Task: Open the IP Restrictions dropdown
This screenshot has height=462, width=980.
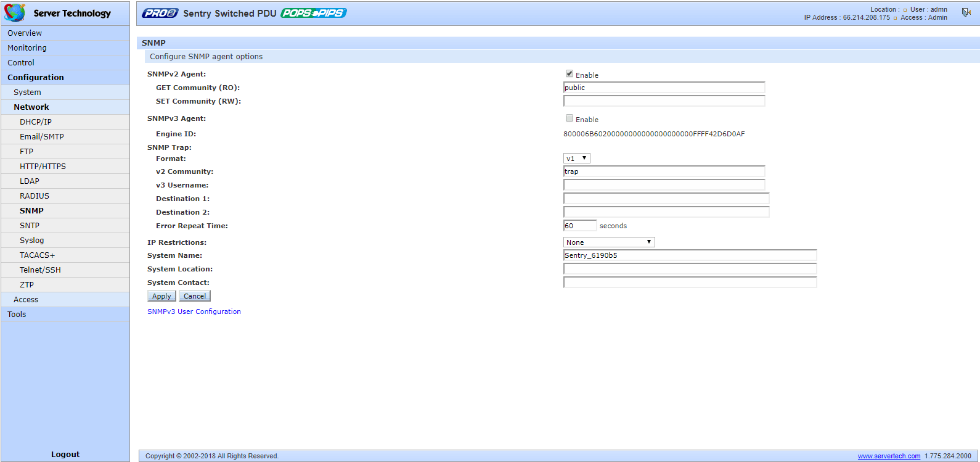Action: [x=609, y=242]
